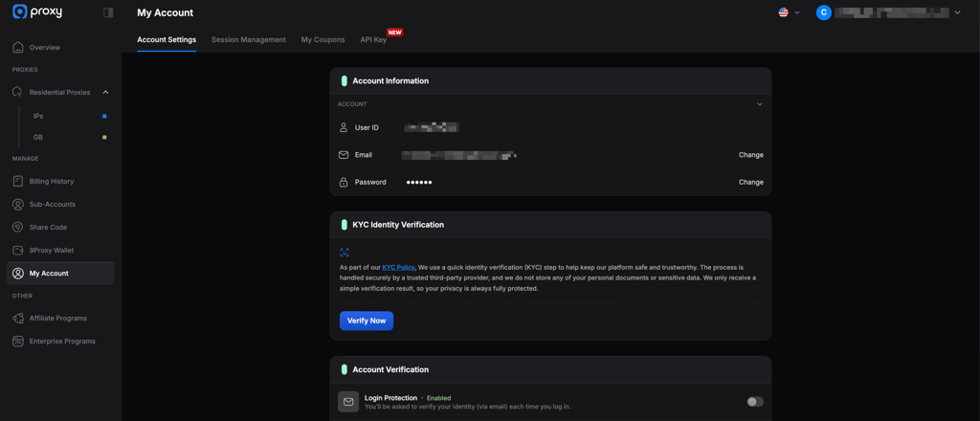This screenshot has height=421, width=980.
Task: Toggle the Login Protection switch
Action: tap(755, 402)
